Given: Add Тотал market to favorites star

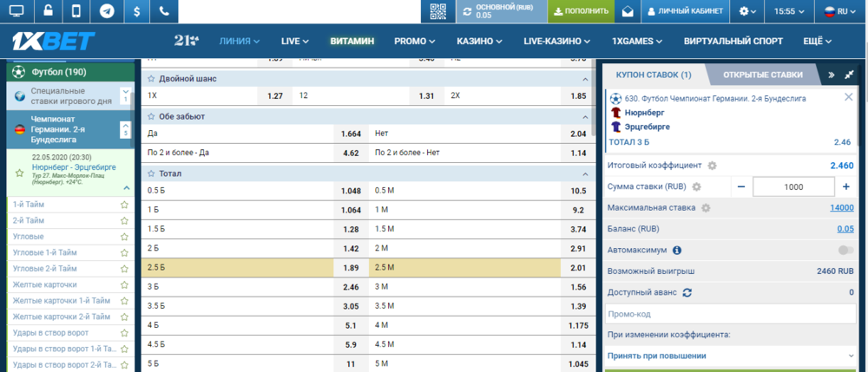Looking at the screenshot, I should 150,173.
